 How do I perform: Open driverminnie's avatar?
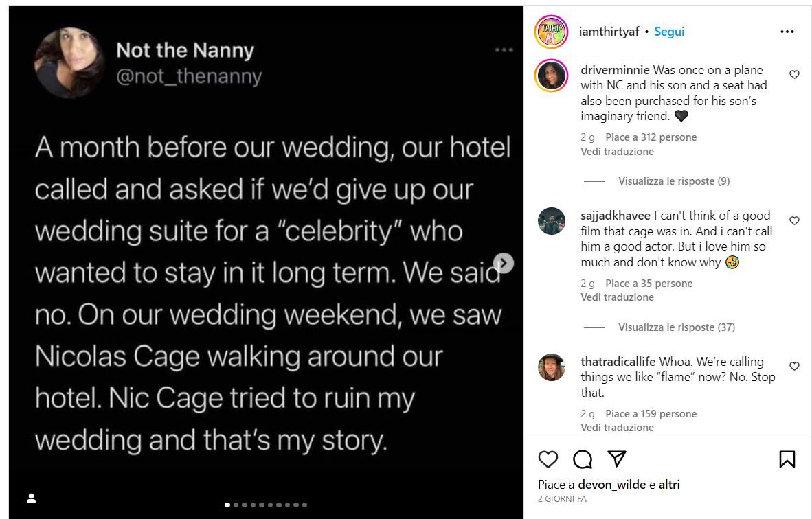552,76
